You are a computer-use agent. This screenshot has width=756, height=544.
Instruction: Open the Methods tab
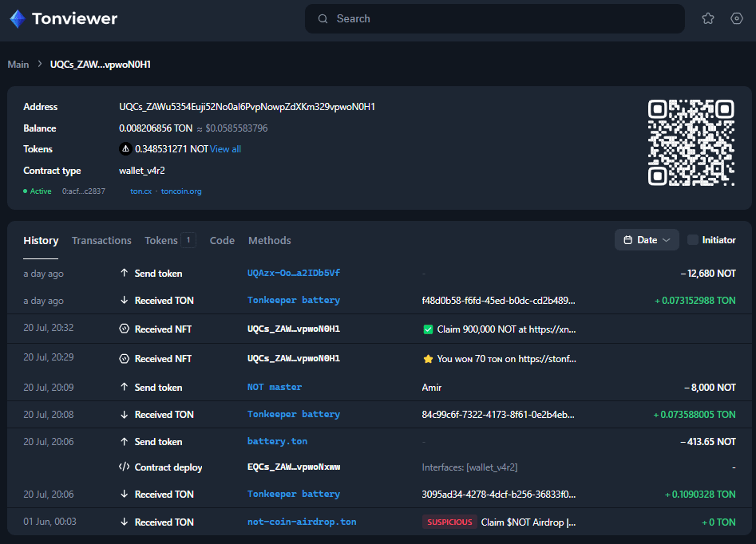[269, 241]
